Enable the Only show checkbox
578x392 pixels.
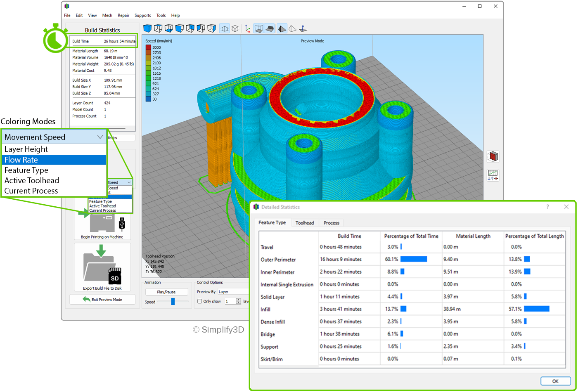coord(200,302)
